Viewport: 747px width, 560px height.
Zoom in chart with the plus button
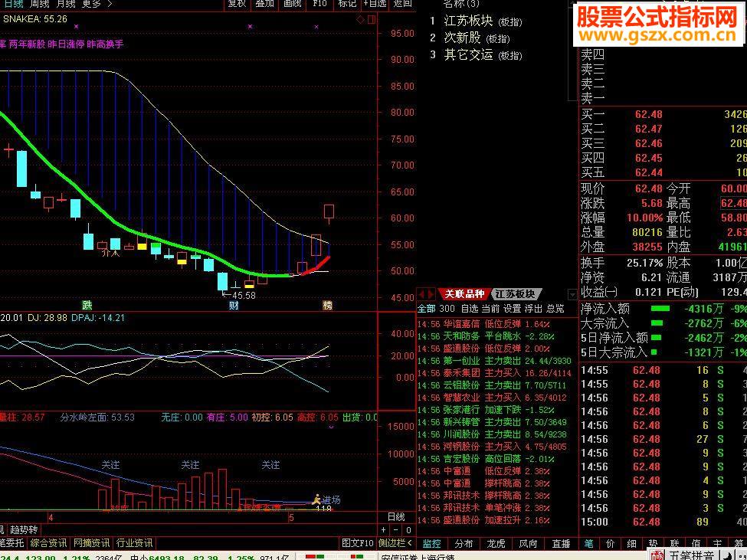pyautogui.click(x=384, y=529)
